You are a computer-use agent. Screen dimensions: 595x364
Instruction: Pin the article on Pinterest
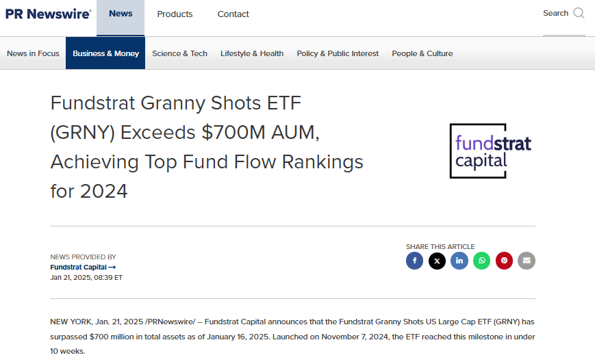coord(504,261)
